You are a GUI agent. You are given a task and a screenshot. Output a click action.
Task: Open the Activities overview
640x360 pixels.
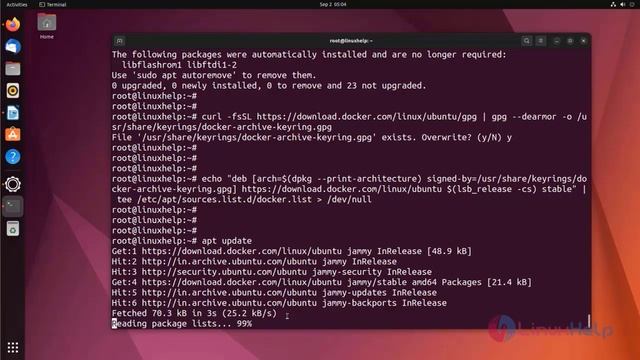[x=17, y=4]
